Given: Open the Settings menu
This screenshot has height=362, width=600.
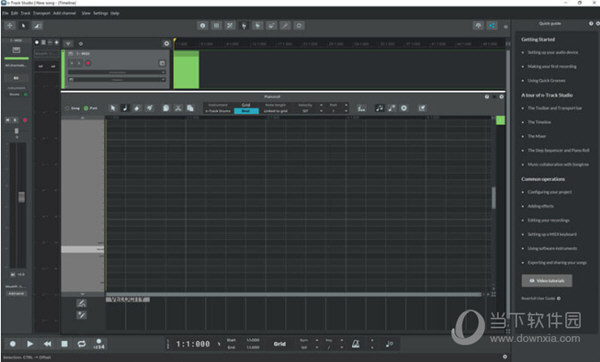Looking at the screenshot, I should point(101,13).
